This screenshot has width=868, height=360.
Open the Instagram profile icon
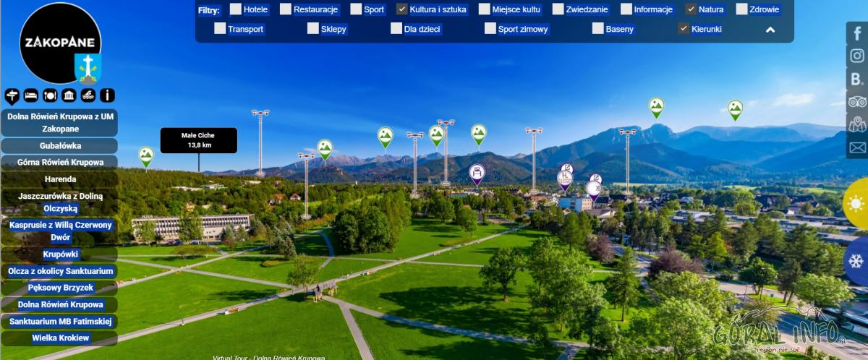[x=857, y=56]
